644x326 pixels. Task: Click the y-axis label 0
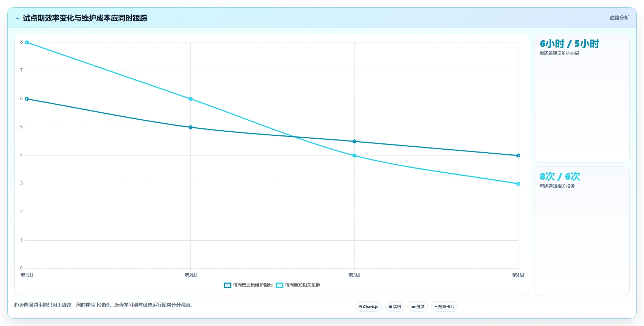pos(21,269)
